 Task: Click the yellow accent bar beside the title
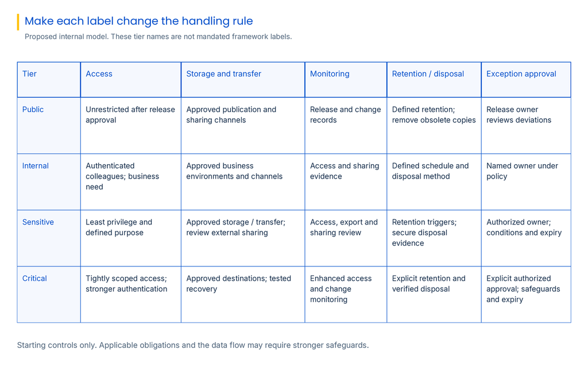point(18,22)
